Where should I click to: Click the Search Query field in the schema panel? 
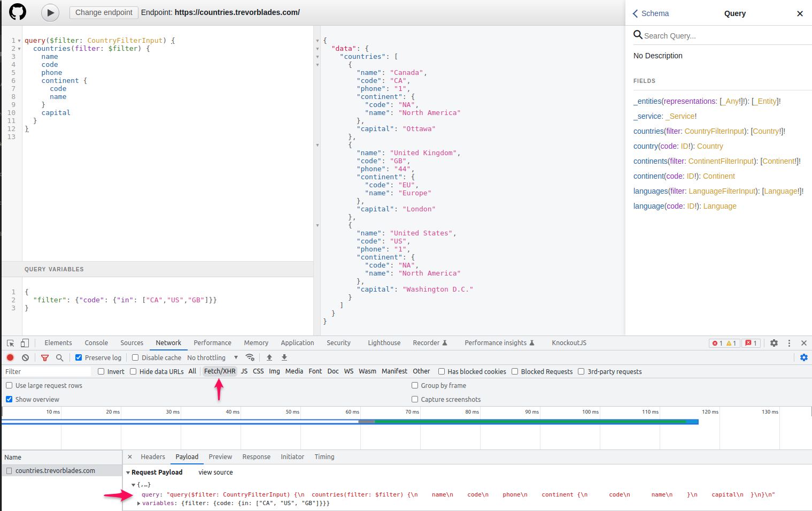[695, 35]
